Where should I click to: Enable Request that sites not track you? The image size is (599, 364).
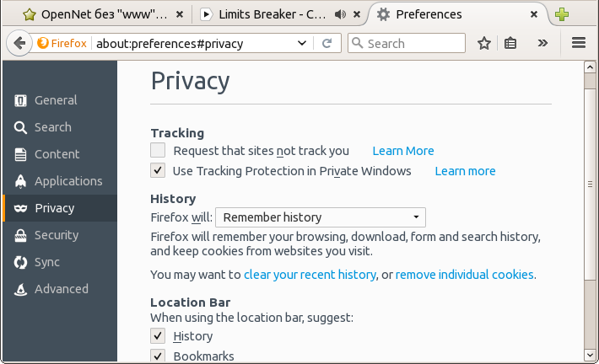(158, 151)
